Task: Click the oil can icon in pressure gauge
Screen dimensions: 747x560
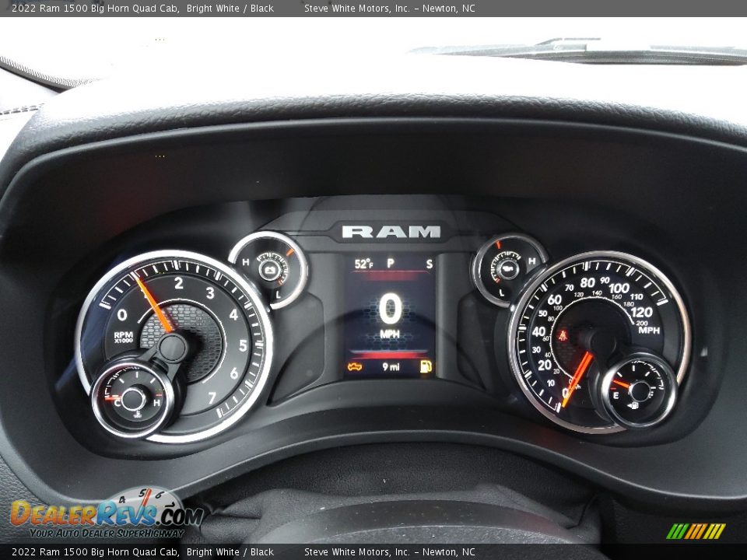Action: (509, 268)
